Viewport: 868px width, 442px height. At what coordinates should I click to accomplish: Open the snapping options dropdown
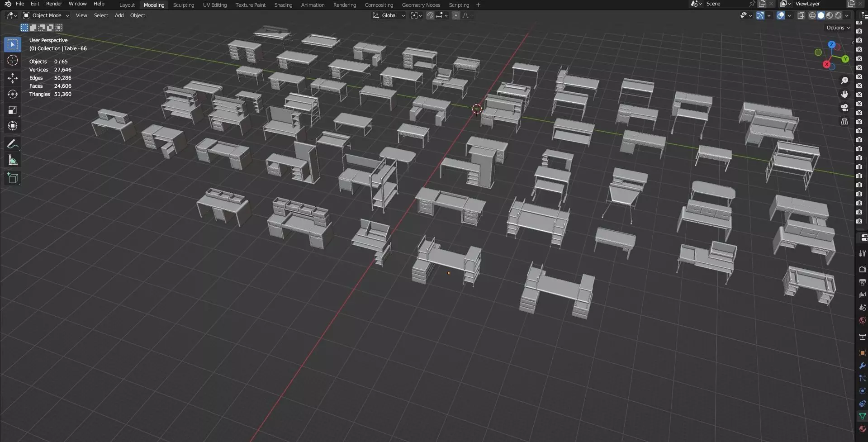[442, 15]
